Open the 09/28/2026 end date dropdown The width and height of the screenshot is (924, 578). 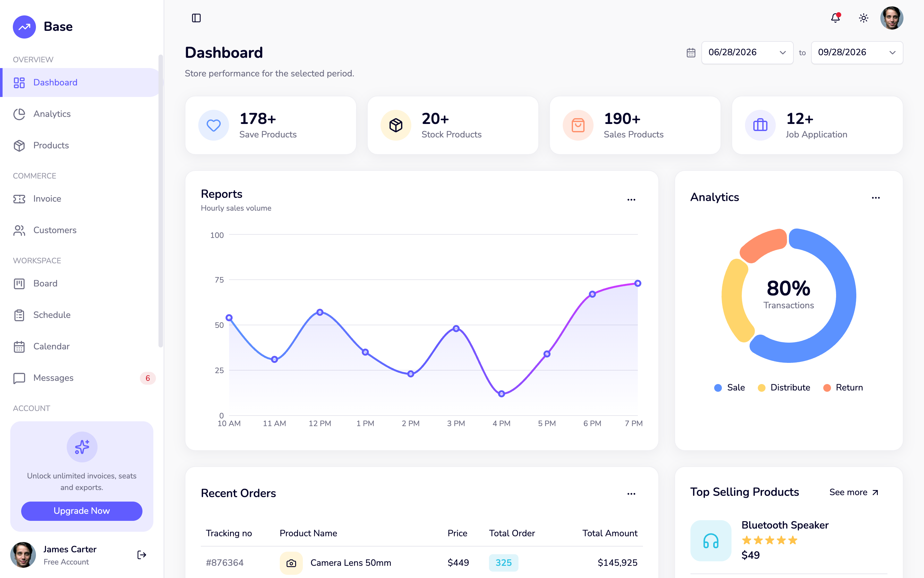click(x=857, y=53)
